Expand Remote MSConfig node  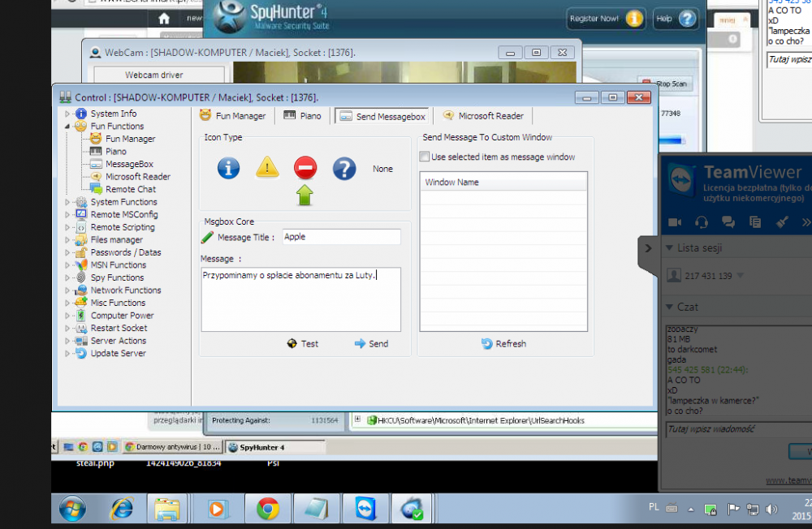point(67,214)
